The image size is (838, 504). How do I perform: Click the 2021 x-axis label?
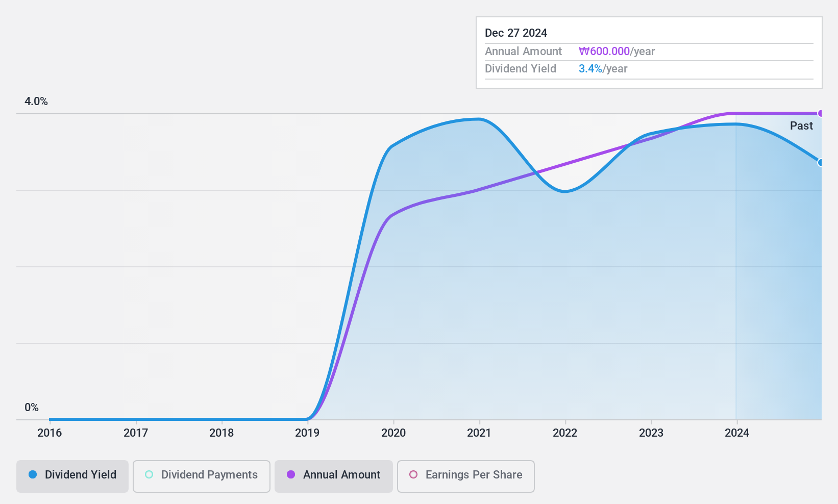coord(479,433)
